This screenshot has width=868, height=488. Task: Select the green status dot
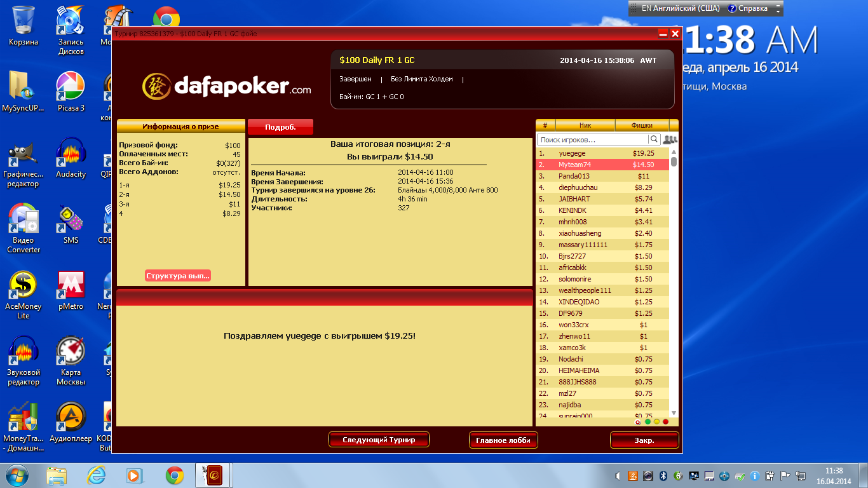click(x=648, y=421)
